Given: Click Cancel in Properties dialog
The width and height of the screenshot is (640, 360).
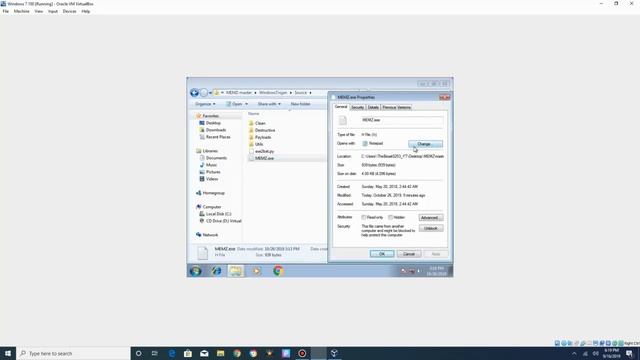Looking at the screenshot, I should [x=409, y=254].
